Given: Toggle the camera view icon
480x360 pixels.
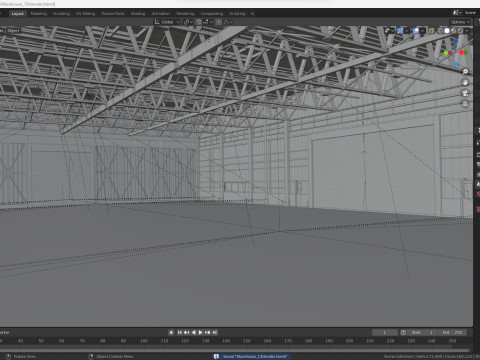Looking at the screenshot, I should (x=465, y=93).
